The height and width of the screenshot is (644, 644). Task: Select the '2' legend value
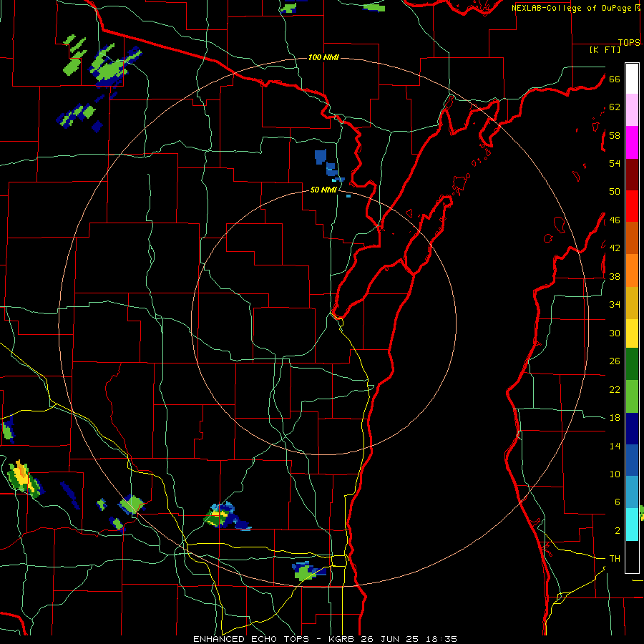[617, 531]
